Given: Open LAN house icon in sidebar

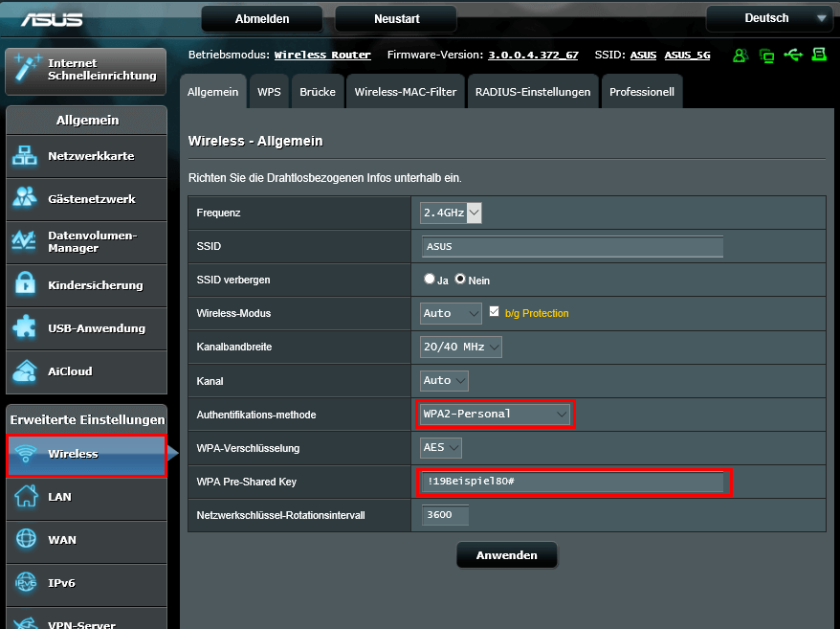Looking at the screenshot, I should (x=24, y=497).
